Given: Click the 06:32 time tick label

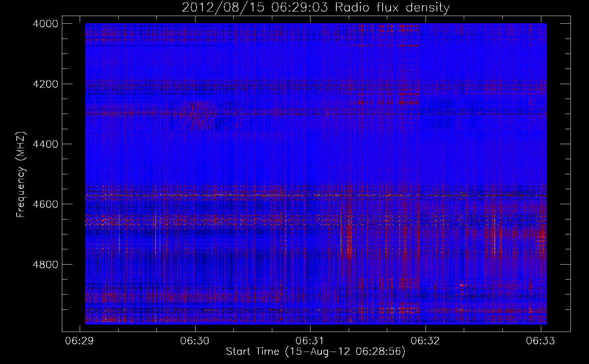Looking at the screenshot, I should [425, 341].
